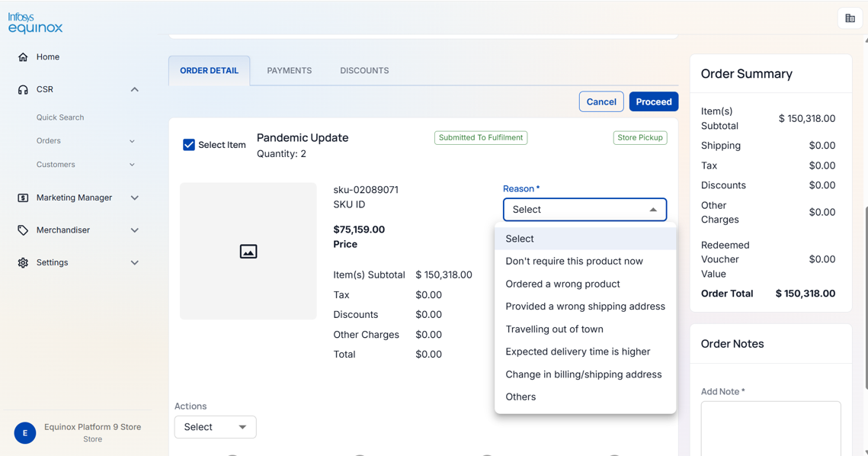868x456 pixels.
Task: Click Settings in the sidebar
Action: [x=52, y=262]
